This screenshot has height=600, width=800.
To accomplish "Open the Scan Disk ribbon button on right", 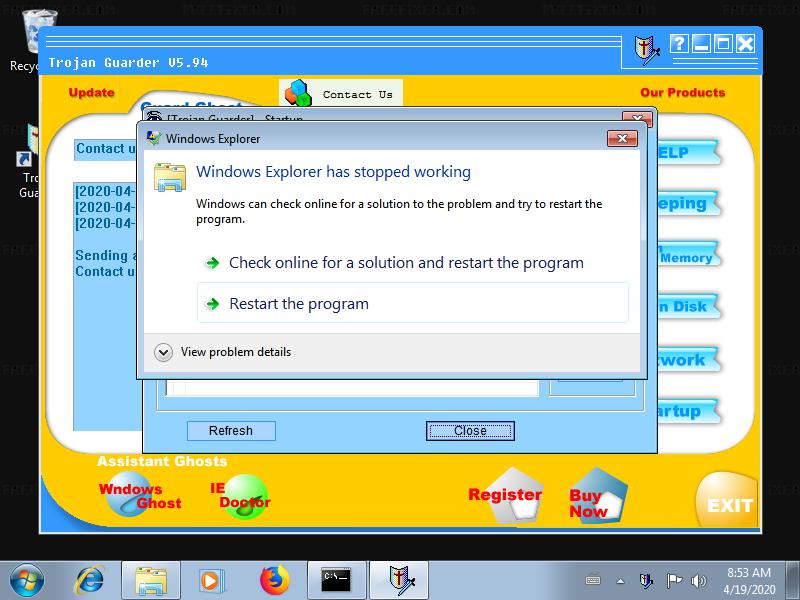I will pos(688,306).
